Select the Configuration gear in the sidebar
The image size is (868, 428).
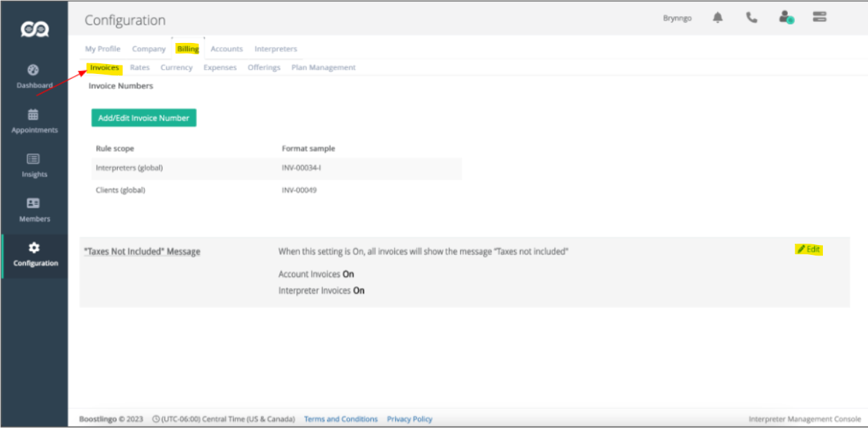[x=33, y=253]
